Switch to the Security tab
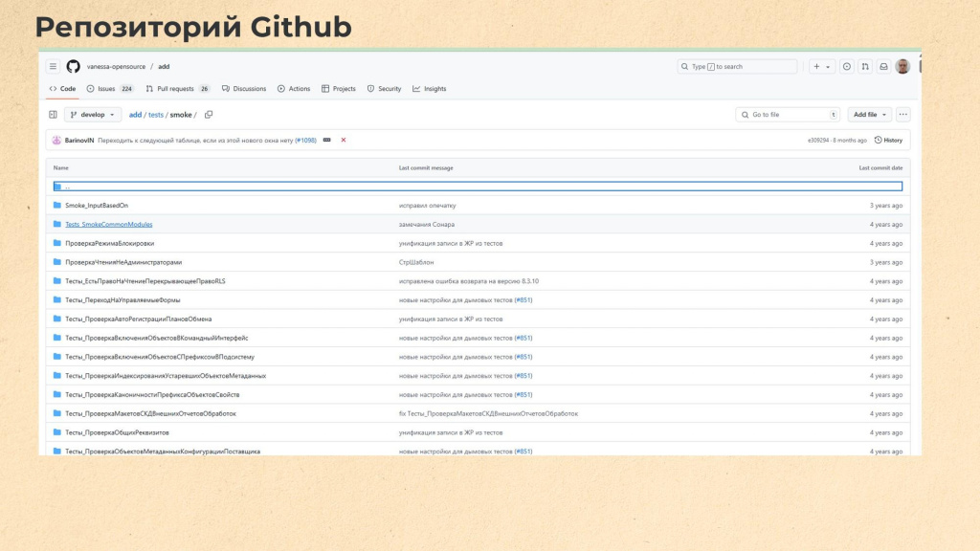Screen dimensions: 980x551 pos(384,89)
